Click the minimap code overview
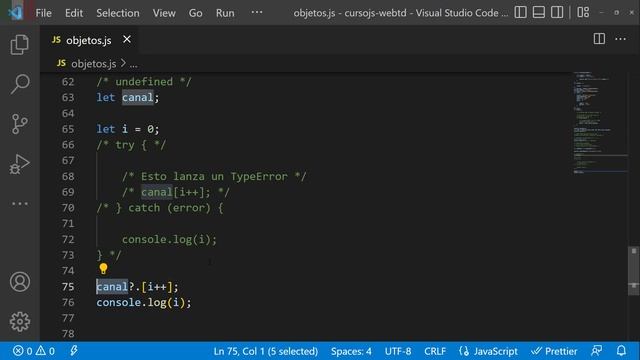The width and height of the screenshot is (640, 360). click(600, 122)
